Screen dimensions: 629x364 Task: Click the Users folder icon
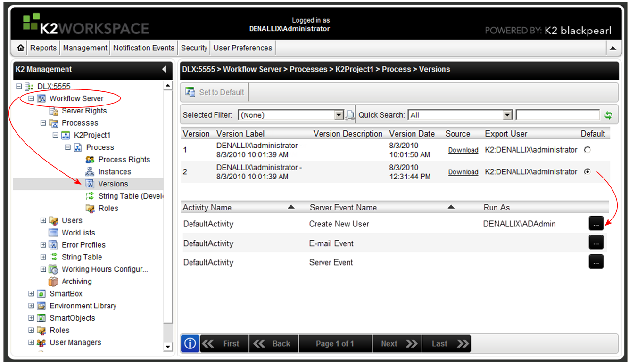pyautogui.click(x=54, y=221)
